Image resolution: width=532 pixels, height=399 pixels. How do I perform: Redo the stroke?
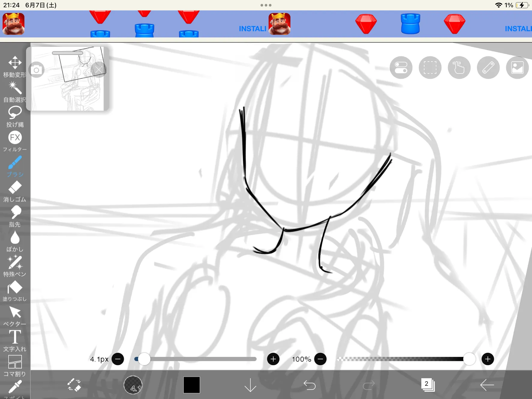tap(368, 385)
